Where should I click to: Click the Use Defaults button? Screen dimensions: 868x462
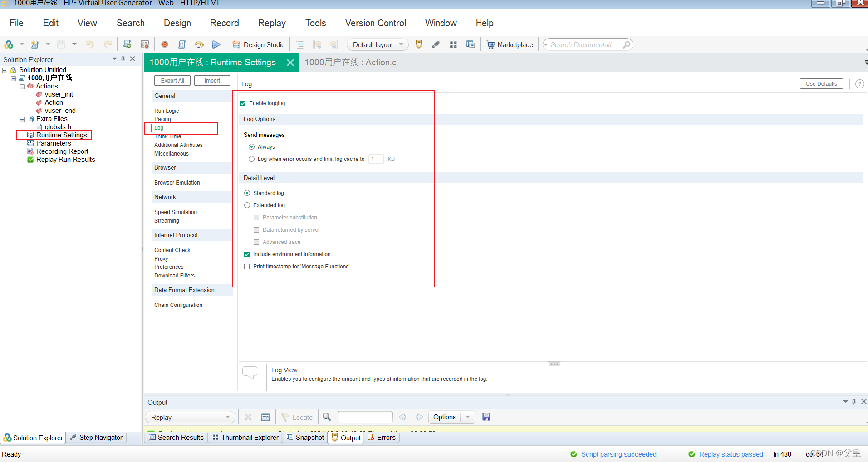pyautogui.click(x=821, y=84)
